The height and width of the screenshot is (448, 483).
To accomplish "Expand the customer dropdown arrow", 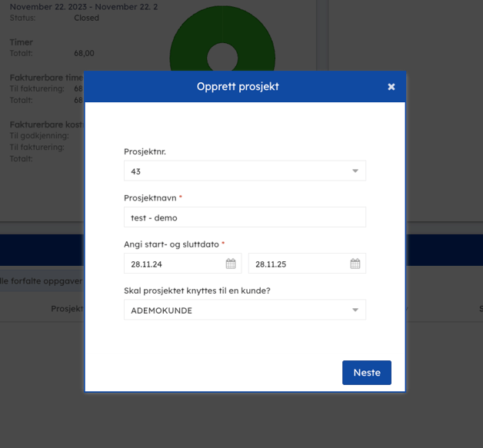I will [355, 310].
